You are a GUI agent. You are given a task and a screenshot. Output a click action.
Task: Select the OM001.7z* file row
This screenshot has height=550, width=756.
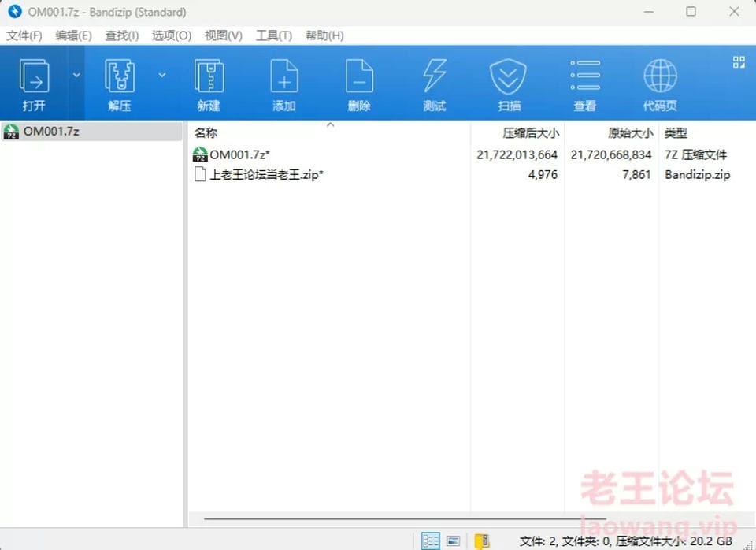(472, 155)
